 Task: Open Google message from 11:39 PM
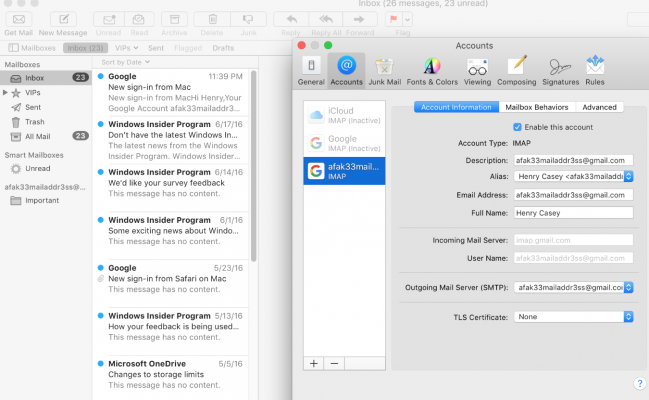tap(171, 92)
